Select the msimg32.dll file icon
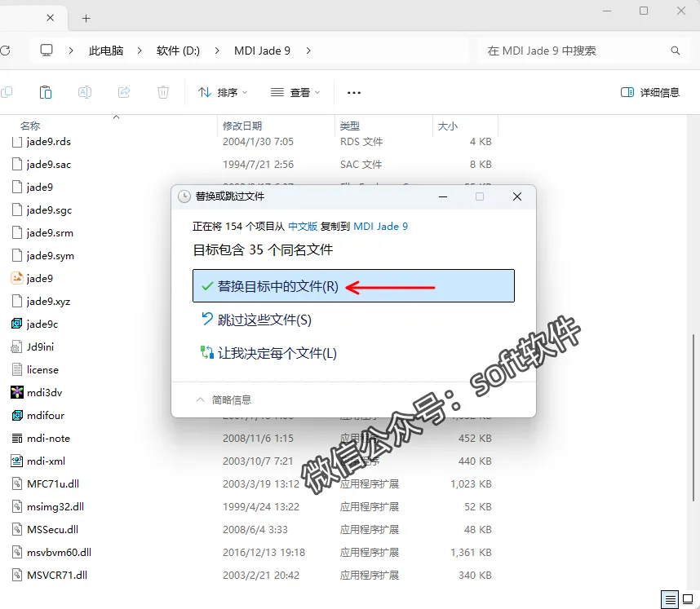This screenshot has width=700, height=609. (16, 507)
